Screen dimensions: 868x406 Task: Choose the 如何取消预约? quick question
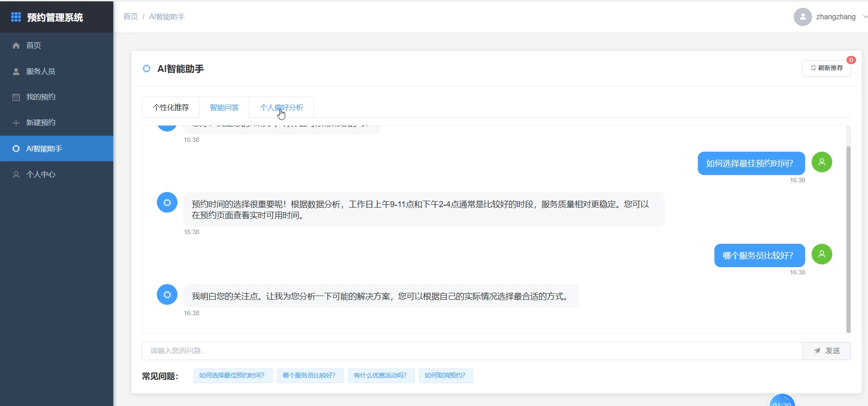(445, 376)
